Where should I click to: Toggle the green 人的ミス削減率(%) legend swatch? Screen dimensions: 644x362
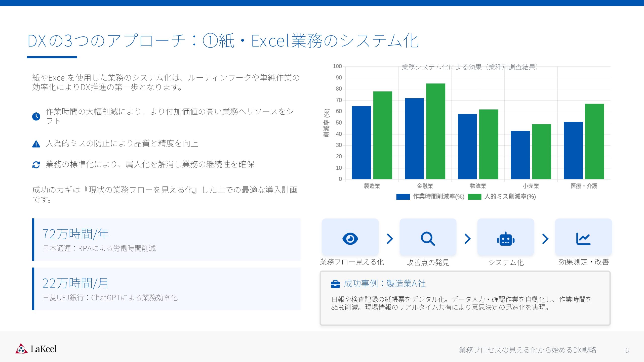pos(474,197)
